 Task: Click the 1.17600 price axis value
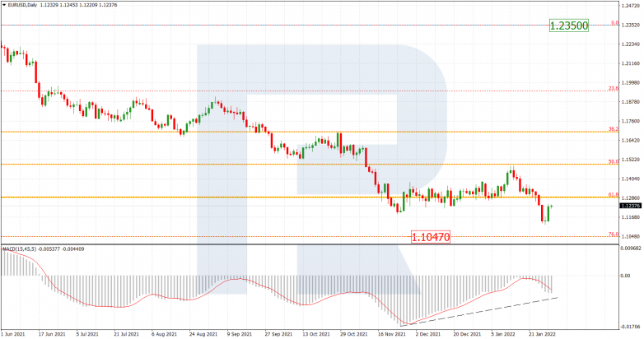tap(630, 121)
